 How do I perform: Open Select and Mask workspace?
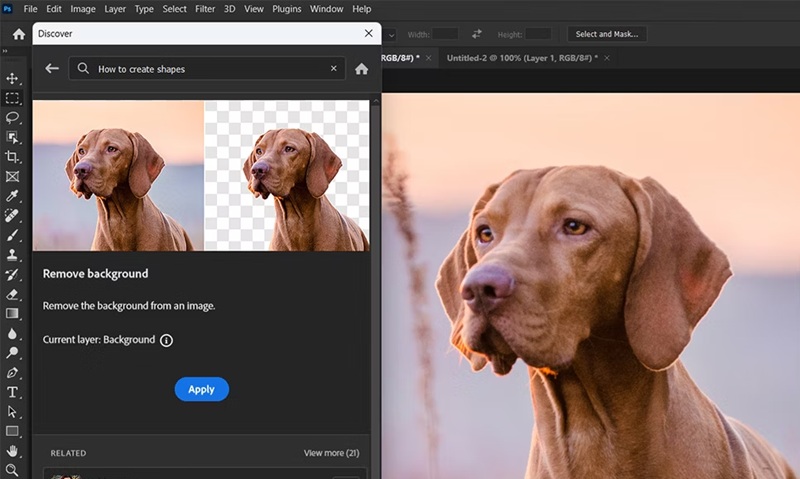(x=607, y=34)
